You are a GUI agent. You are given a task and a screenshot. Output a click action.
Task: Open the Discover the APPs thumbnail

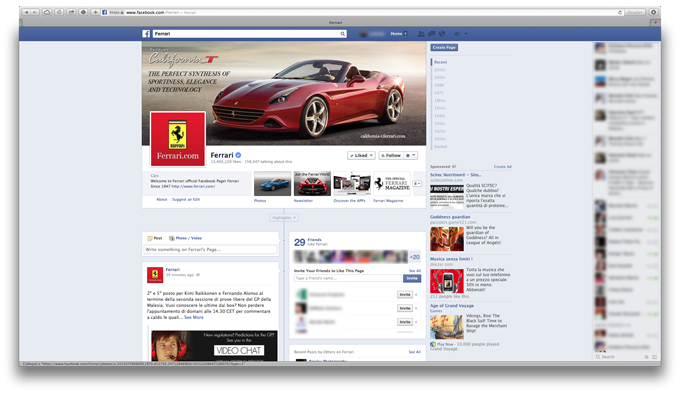tap(352, 184)
